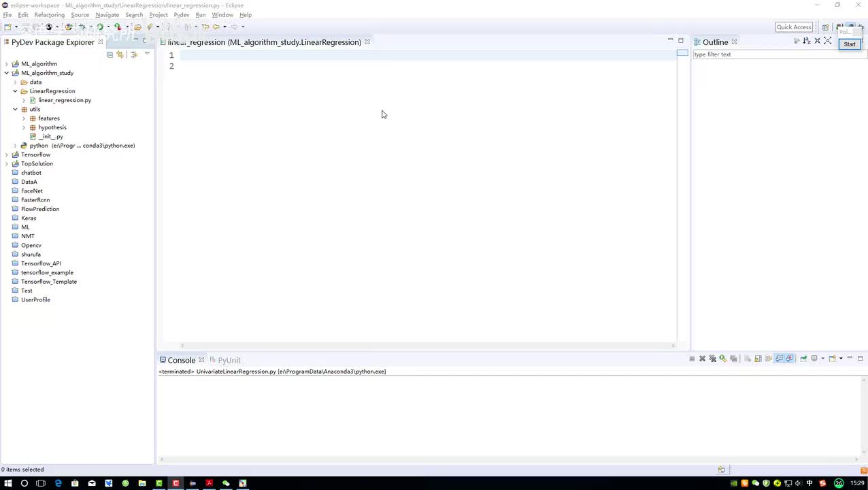Image resolution: width=868 pixels, height=490 pixels.
Task: Minimize the PyDev Package Explorer view
Action: coord(135,39)
